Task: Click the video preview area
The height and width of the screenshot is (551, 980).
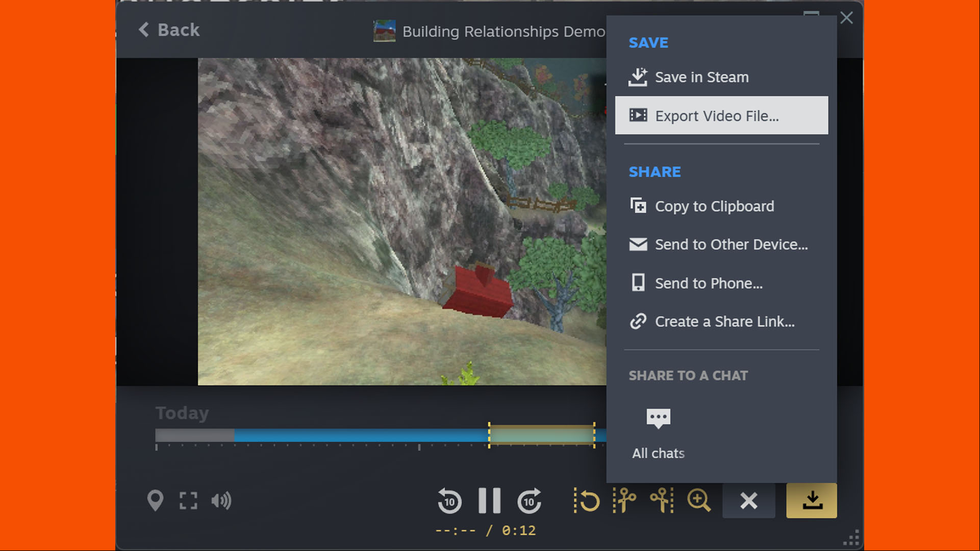Action: (x=402, y=221)
